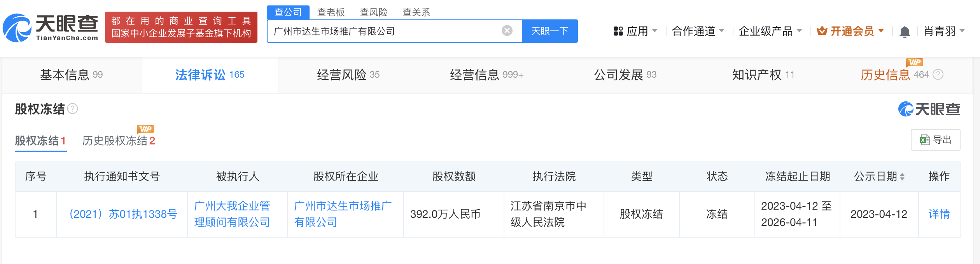Click the TianYanCha logo
The width and height of the screenshot is (980, 264).
point(51,28)
